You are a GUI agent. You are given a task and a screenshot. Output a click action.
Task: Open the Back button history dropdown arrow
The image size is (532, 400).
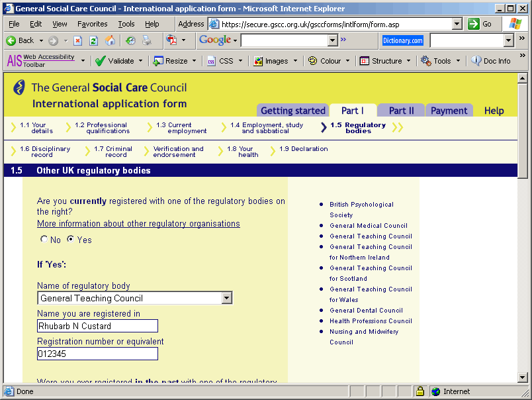pos(41,41)
